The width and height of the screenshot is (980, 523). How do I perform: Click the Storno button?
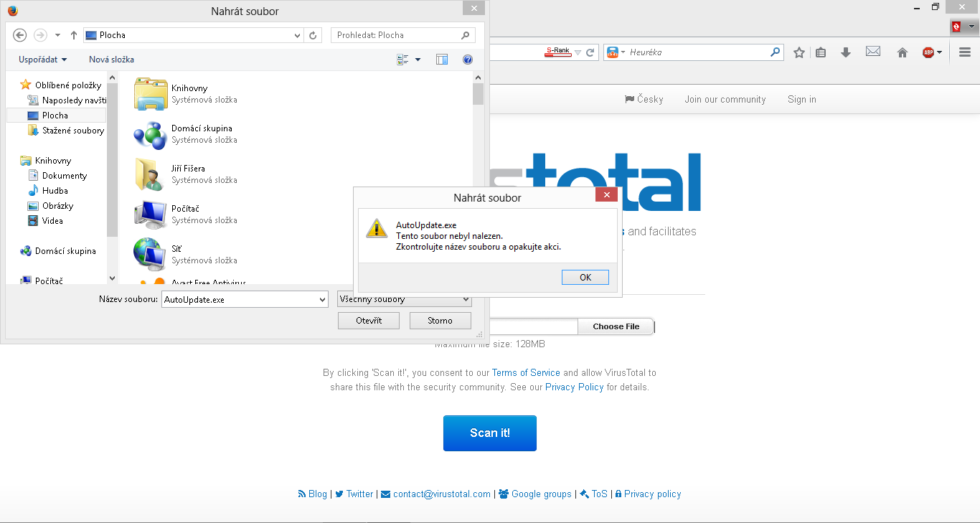(x=440, y=321)
